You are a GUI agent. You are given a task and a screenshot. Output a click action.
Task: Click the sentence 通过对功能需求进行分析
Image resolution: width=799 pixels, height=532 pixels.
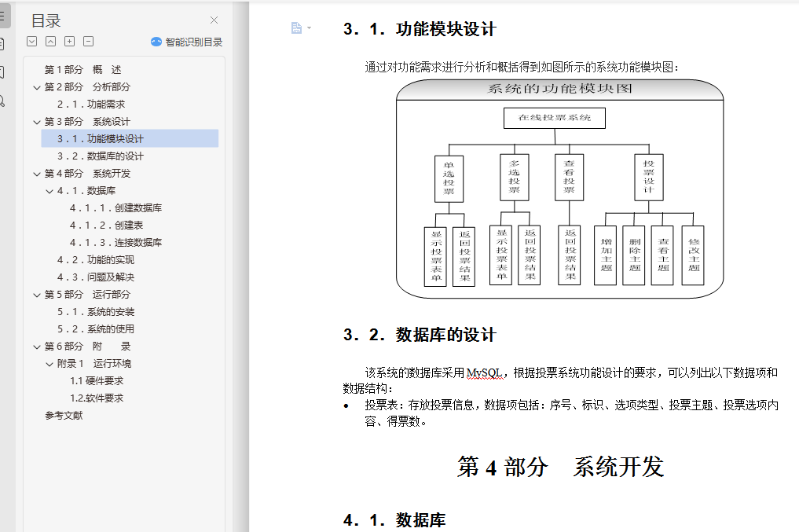(x=522, y=68)
